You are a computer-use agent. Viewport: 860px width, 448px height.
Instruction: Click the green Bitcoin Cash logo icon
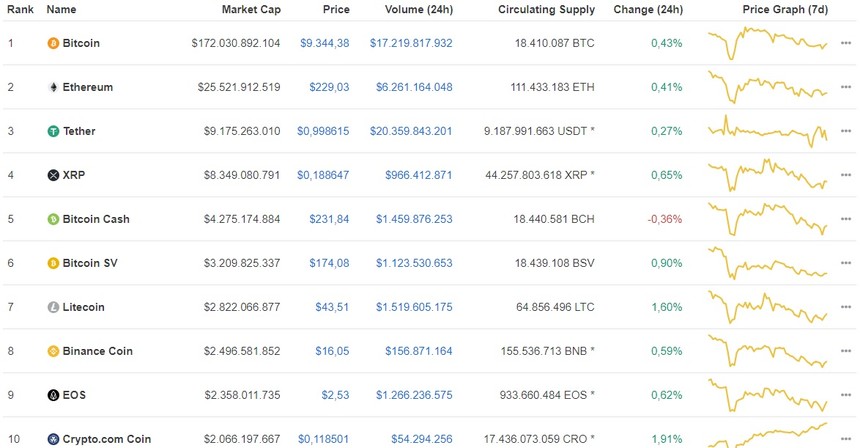pos(53,219)
